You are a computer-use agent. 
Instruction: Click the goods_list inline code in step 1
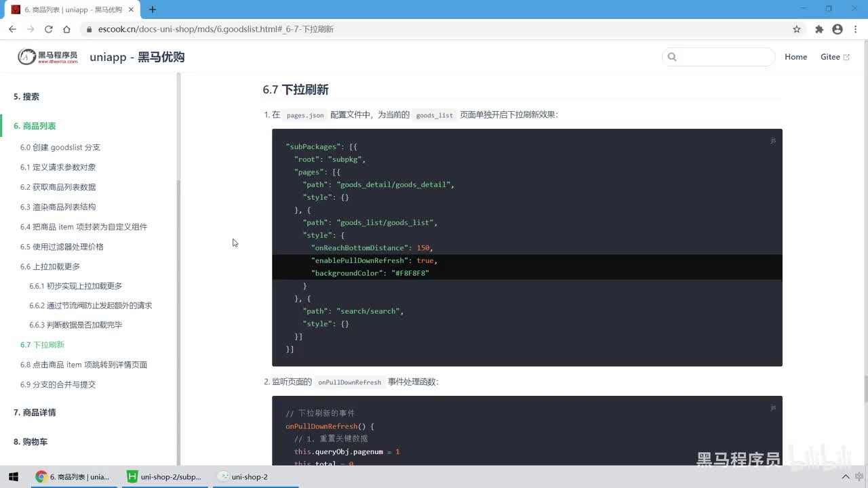pyautogui.click(x=434, y=115)
